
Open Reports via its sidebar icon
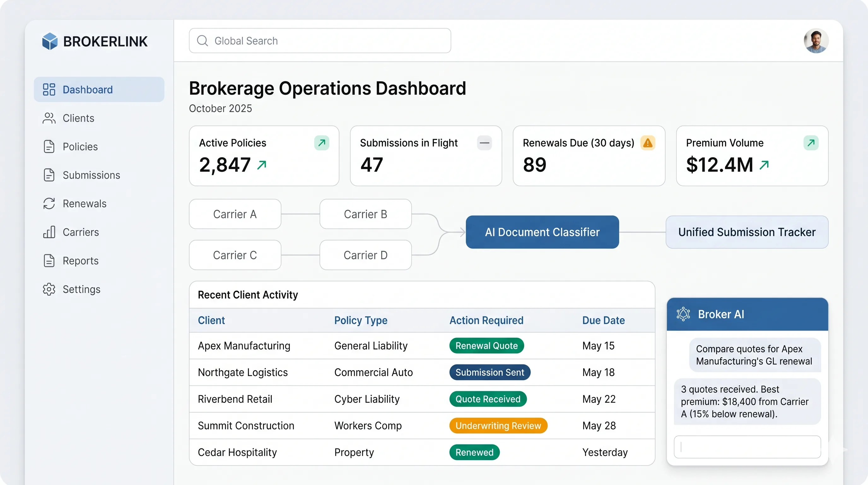click(49, 260)
